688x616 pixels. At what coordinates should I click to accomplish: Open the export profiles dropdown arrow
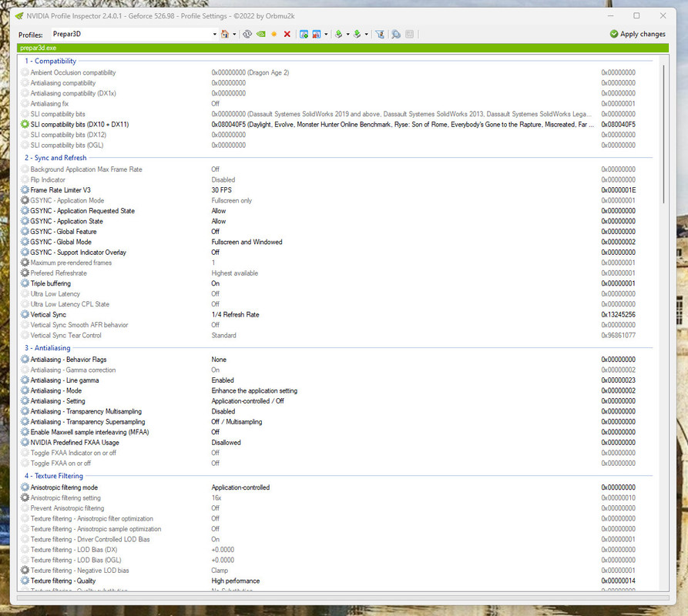point(348,34)
